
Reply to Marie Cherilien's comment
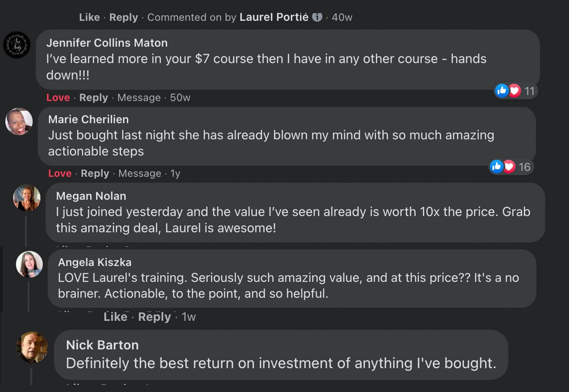click(95, 173)
